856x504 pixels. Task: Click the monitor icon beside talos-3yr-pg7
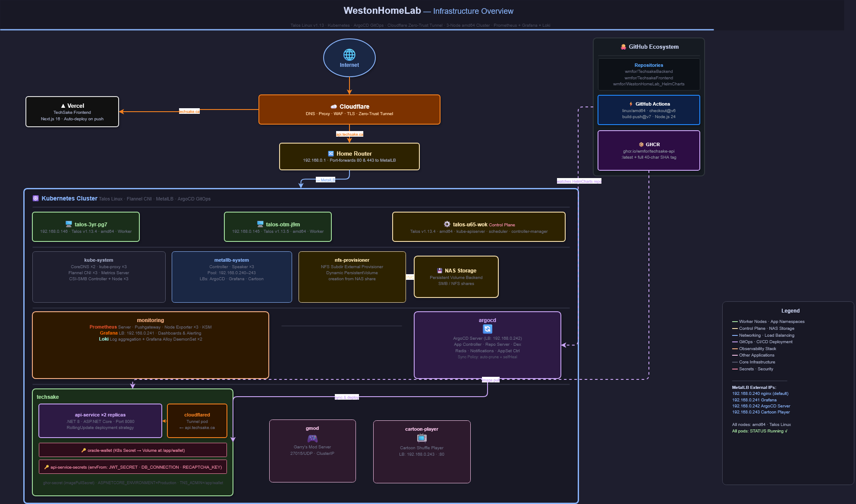pyautogui.click(x=69, y=224)
